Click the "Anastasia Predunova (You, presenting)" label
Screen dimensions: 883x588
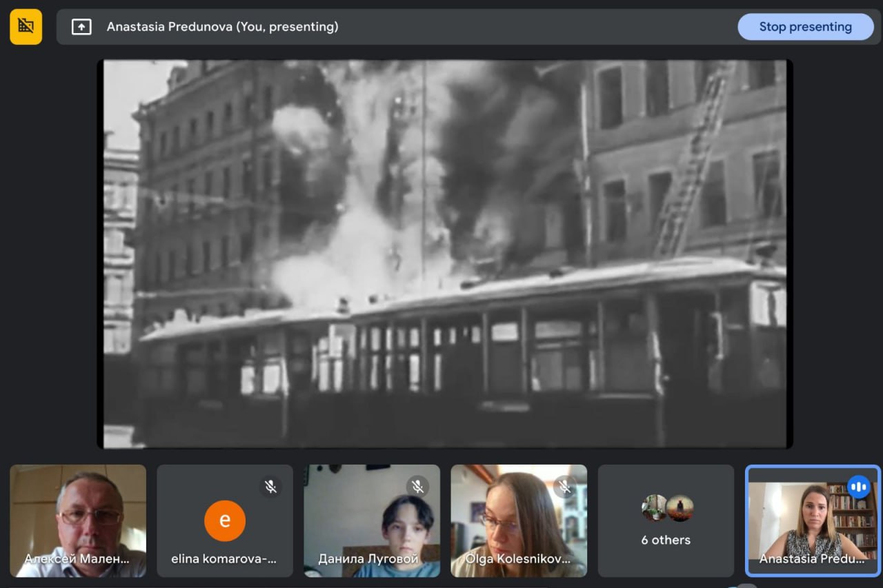coord(222,27)
